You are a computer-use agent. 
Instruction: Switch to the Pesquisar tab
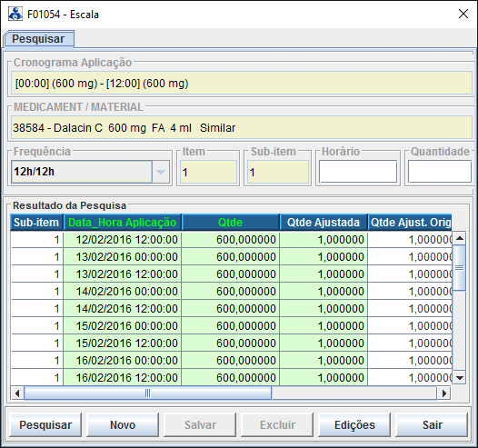tap(38, 39)
